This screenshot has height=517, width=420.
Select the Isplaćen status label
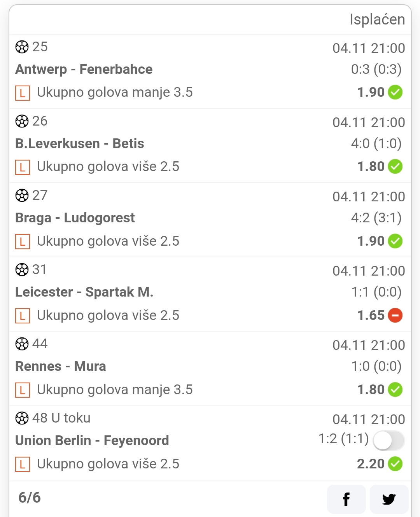(377, 19)
